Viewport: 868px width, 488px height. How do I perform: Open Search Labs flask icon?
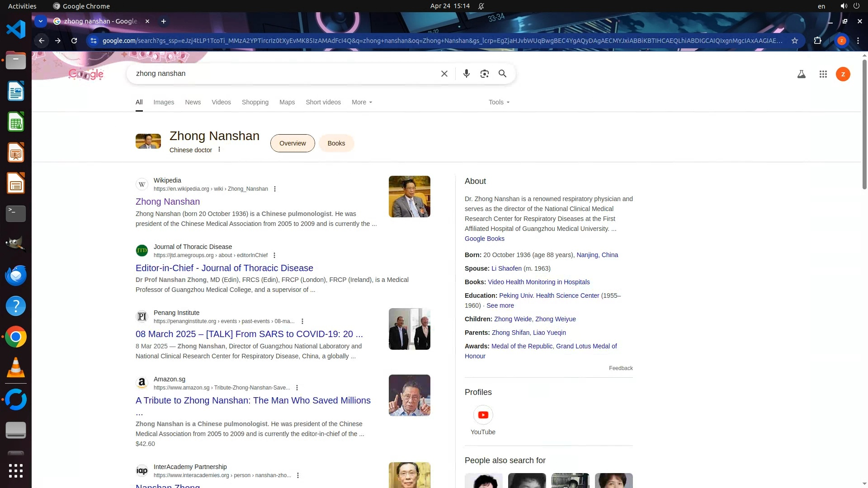(x=801, y=74)
